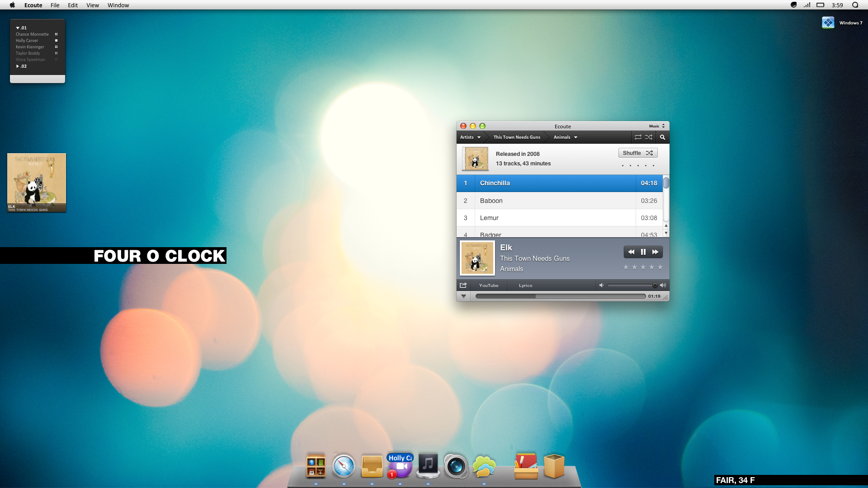Rate Elk one star
The height and width of the screenshot is (488, 868).
pos(626,267)
